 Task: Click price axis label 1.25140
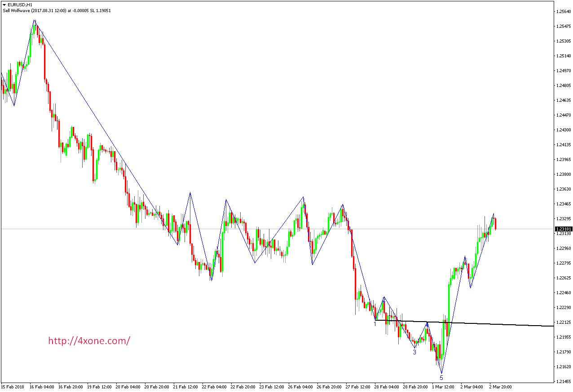click(x=564, y=56)
